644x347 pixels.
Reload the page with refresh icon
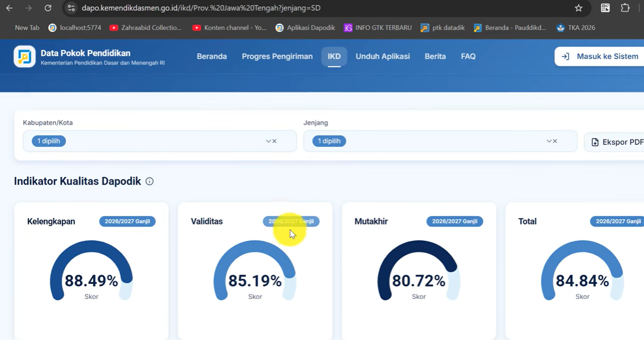[48, 8]
